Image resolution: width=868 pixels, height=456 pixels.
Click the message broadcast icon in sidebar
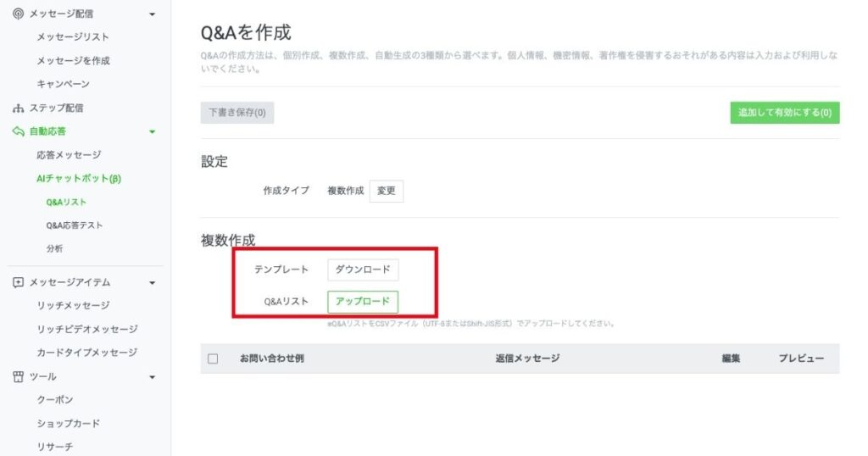[x=18, y=14]
